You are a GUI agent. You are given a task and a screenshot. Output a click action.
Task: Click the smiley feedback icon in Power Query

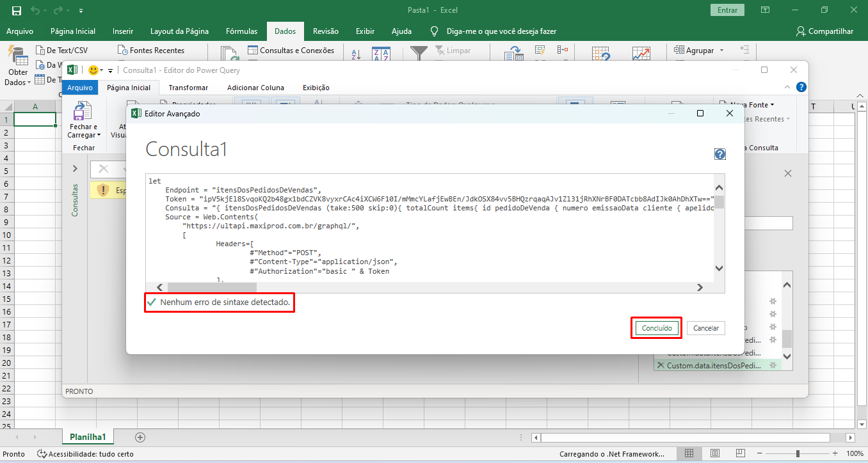(93, 70)
